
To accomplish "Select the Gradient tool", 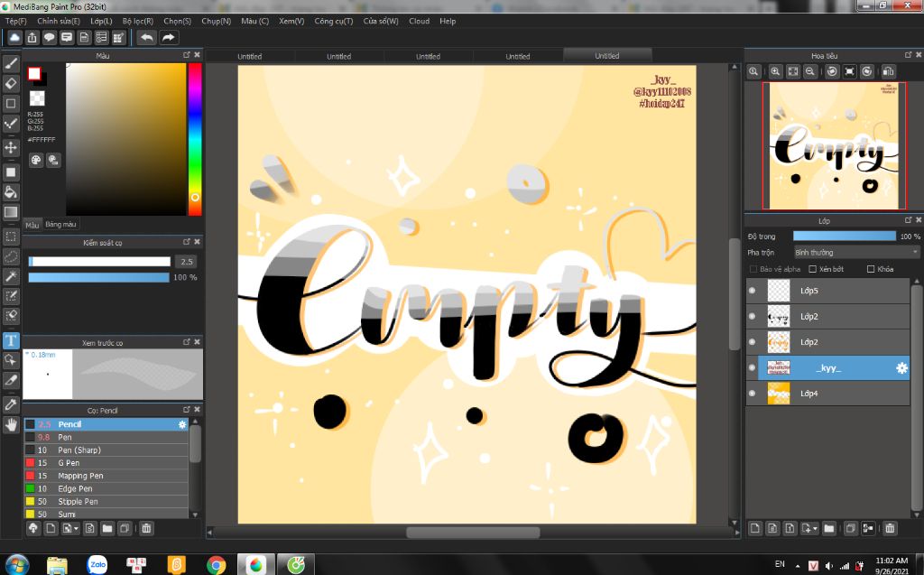I will click(x=11, y=212).
